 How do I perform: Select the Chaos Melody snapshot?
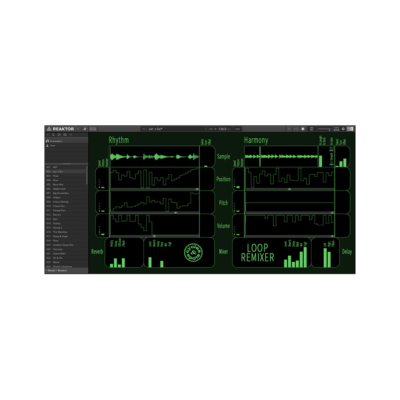coord(66,202)
